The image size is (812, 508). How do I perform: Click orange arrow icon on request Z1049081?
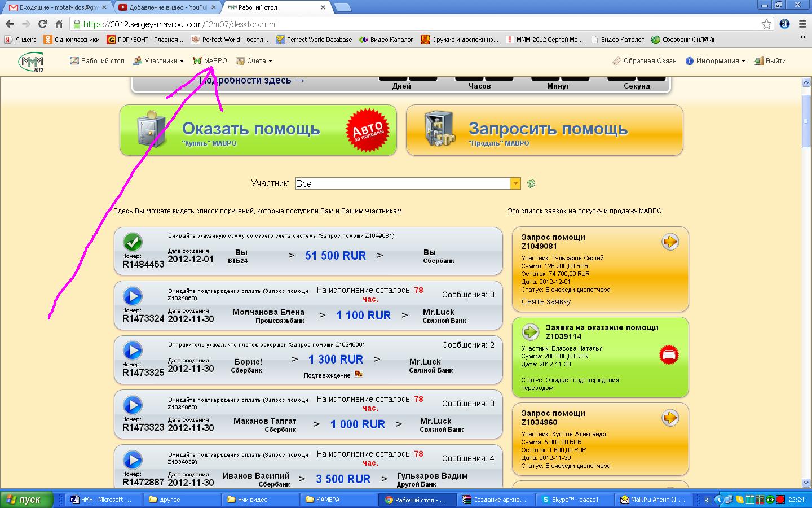click(x=670, y=242)
